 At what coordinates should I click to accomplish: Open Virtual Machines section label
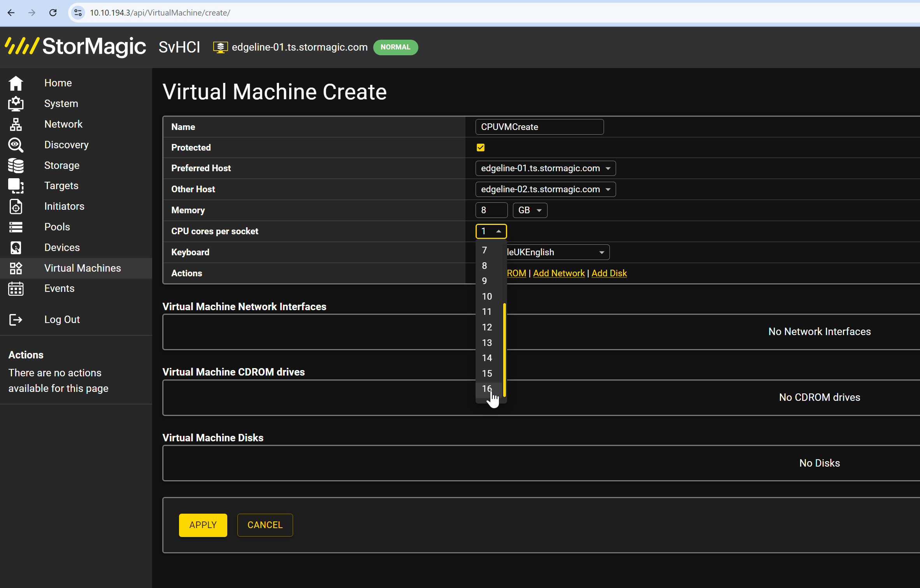(83, 269)
